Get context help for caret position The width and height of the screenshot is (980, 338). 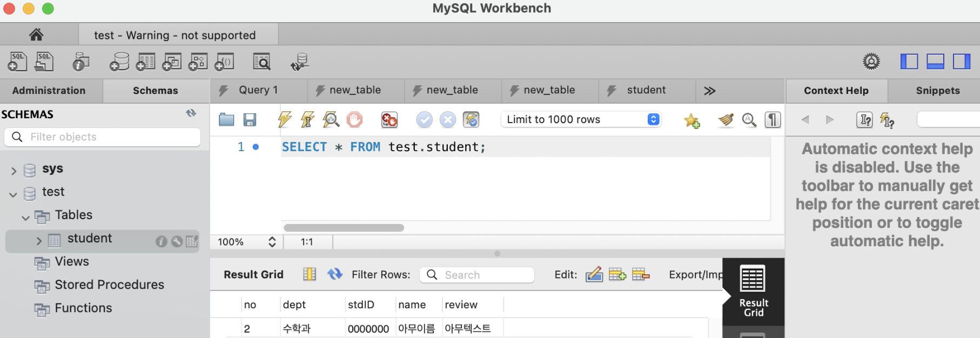coord(864,120)
